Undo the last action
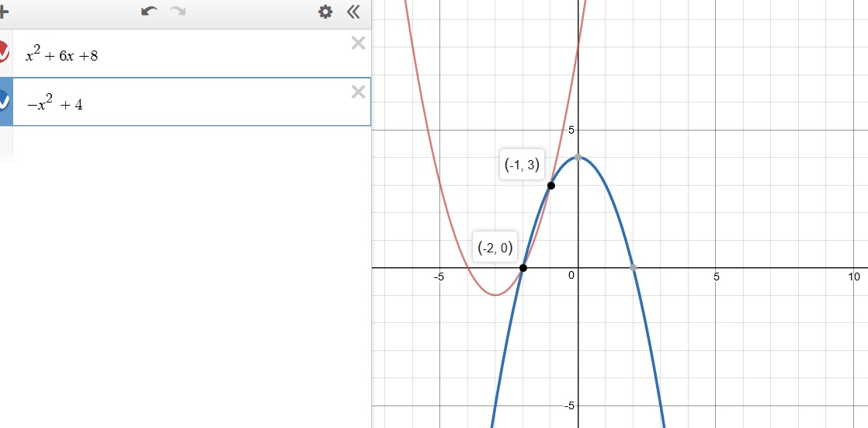 pyautogui.click(x=149, y=12)
